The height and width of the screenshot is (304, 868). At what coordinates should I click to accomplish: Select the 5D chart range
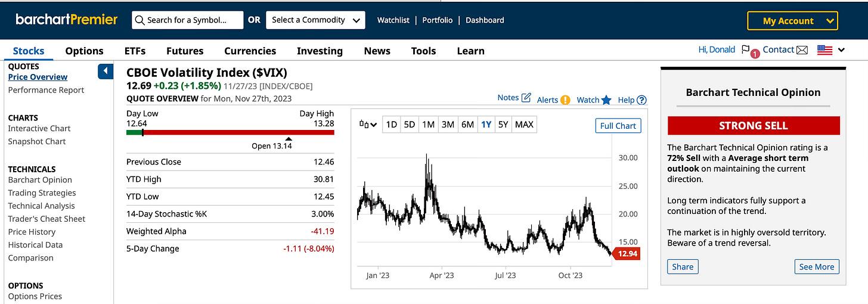(x=409, y=125)
